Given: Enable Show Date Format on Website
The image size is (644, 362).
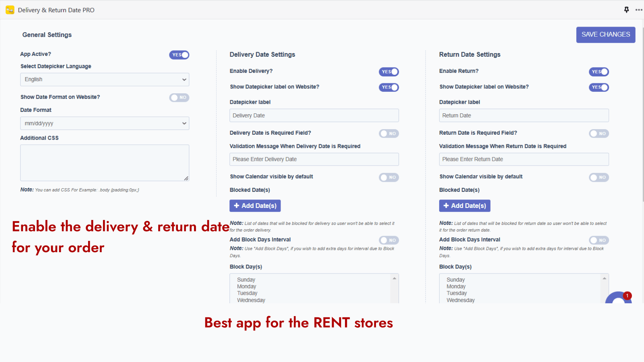Looking at the screenshot, I should pos(179,97).
